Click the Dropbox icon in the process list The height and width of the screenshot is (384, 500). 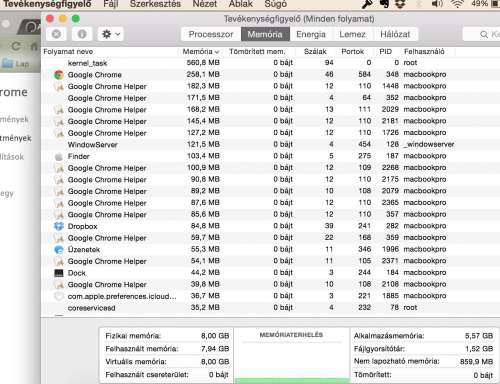[x=59, y=226]
